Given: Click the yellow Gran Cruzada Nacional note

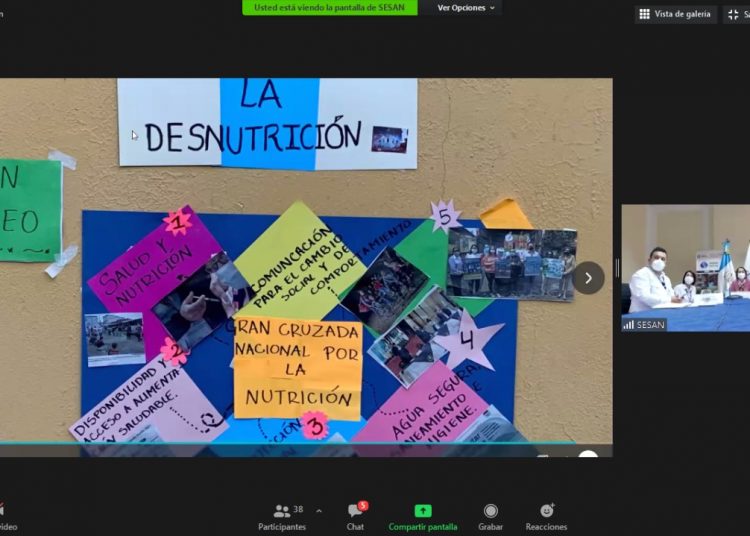Looking at the screenshot, I should (297, 368).
